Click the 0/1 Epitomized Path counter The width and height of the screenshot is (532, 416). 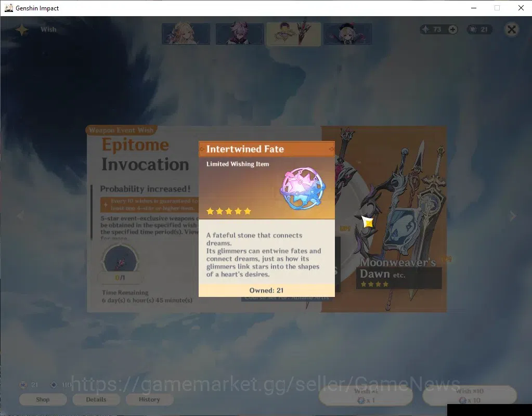tap(120, 278)
